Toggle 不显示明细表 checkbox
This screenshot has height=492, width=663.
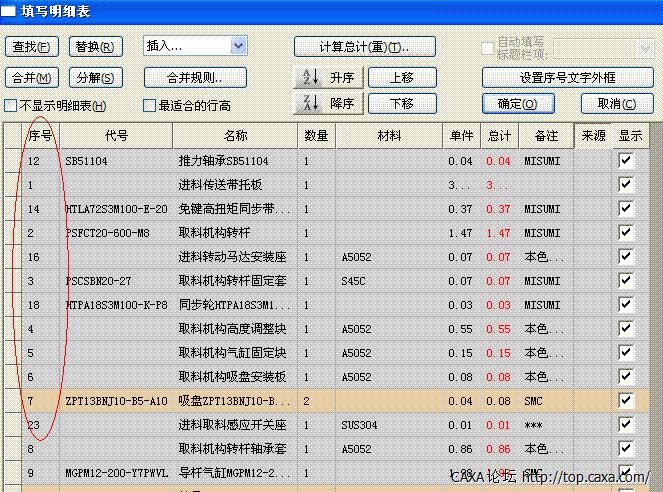pyautogui.click(x=12, y=106)
